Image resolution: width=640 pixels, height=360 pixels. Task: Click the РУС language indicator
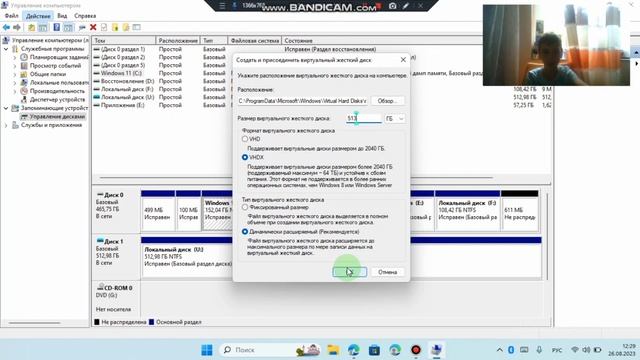tap(557, 350)
